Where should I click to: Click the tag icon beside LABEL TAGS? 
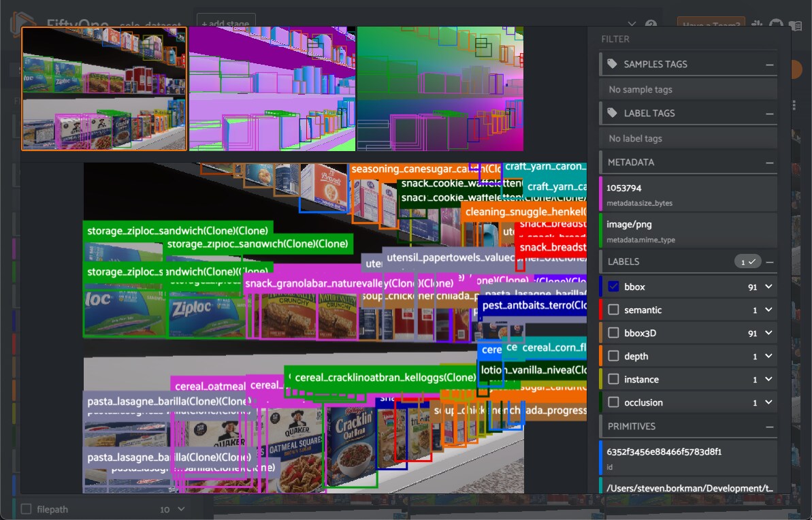612,113
